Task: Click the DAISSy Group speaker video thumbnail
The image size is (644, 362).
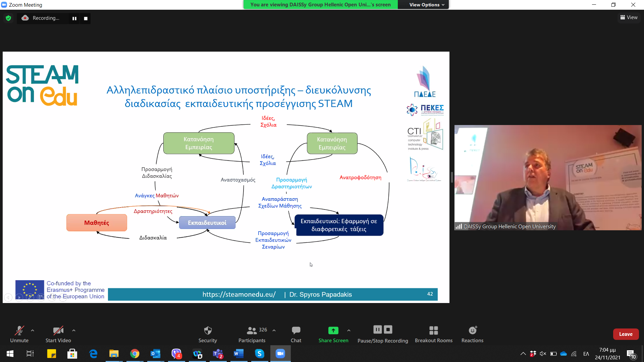Action: click(x=548, y=177)
